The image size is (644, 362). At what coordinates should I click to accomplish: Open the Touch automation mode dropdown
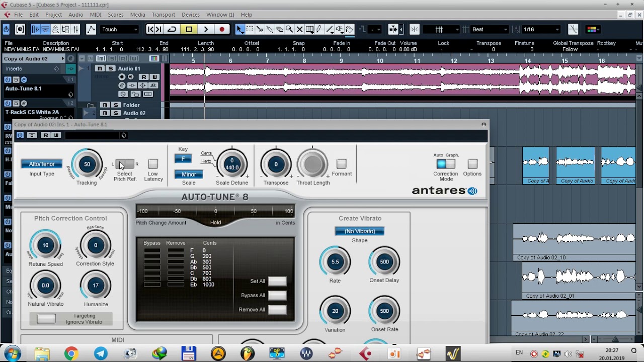pos(119,29)
